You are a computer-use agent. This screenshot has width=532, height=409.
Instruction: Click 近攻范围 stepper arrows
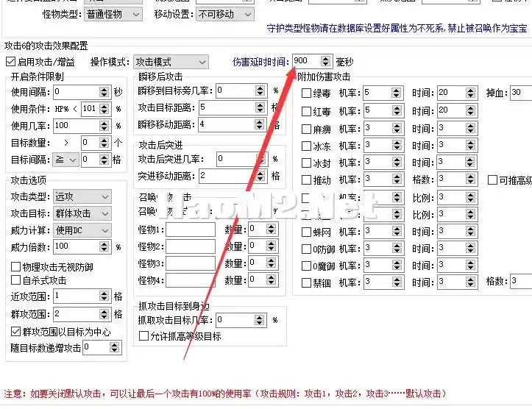104,296
